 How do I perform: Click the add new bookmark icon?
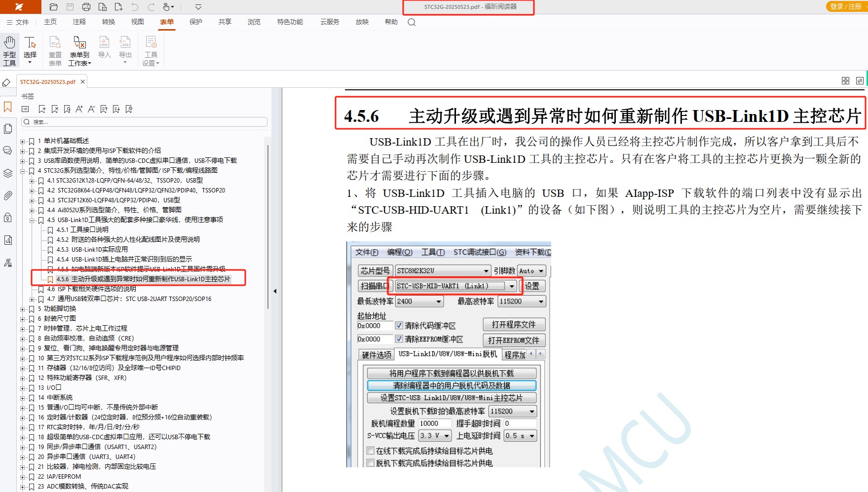[x=42, y=109]
